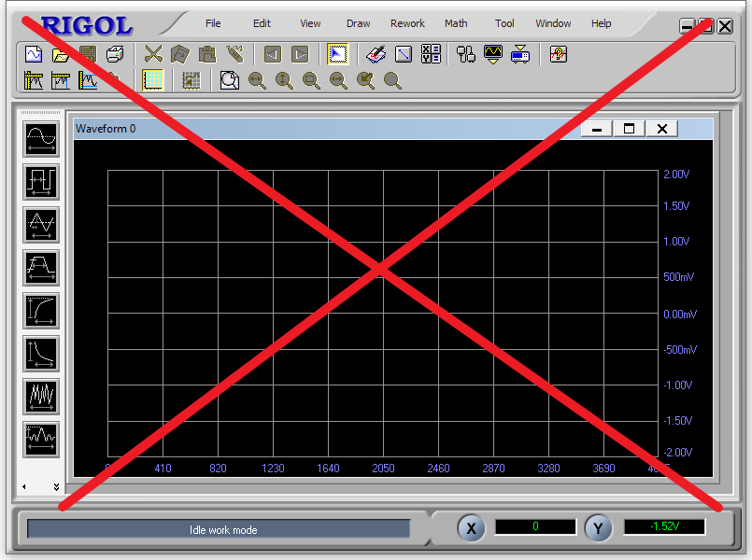The width and height of the screenshot is (752, 560).
Task: Open the Math menu
Action: click(456, 23)
